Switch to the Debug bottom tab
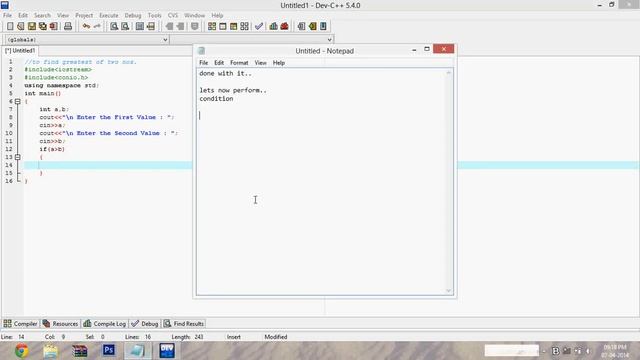 coord(144,324)
